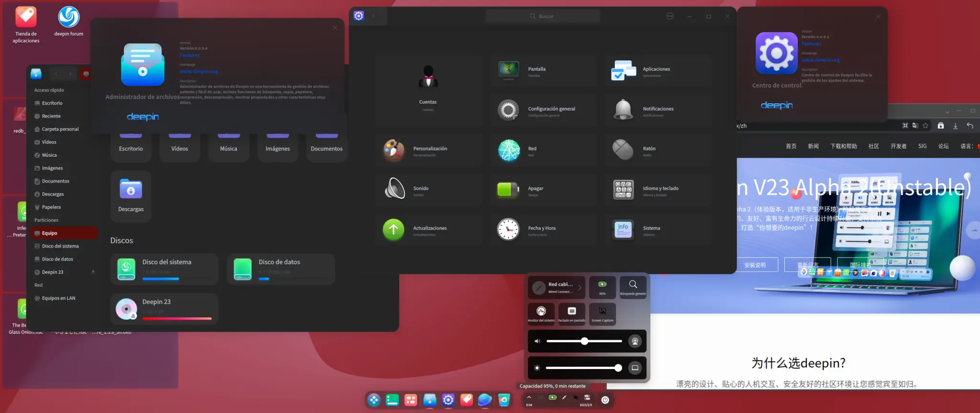Open Ratón mouse settings
This screenshot has height=413, width=980.
[658, 150]
